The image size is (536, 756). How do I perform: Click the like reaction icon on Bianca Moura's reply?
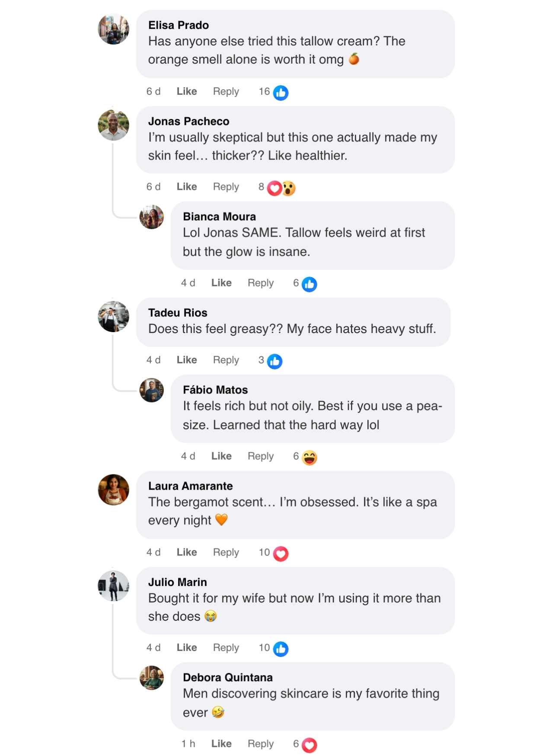point(309,284)
